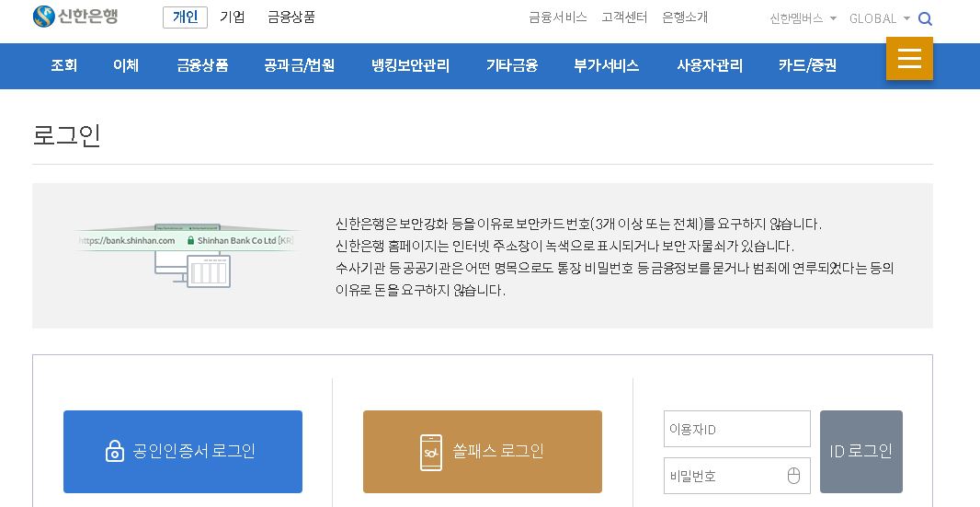Click the SOL phone icon on 쏠패스 로그인

point(430,452)
